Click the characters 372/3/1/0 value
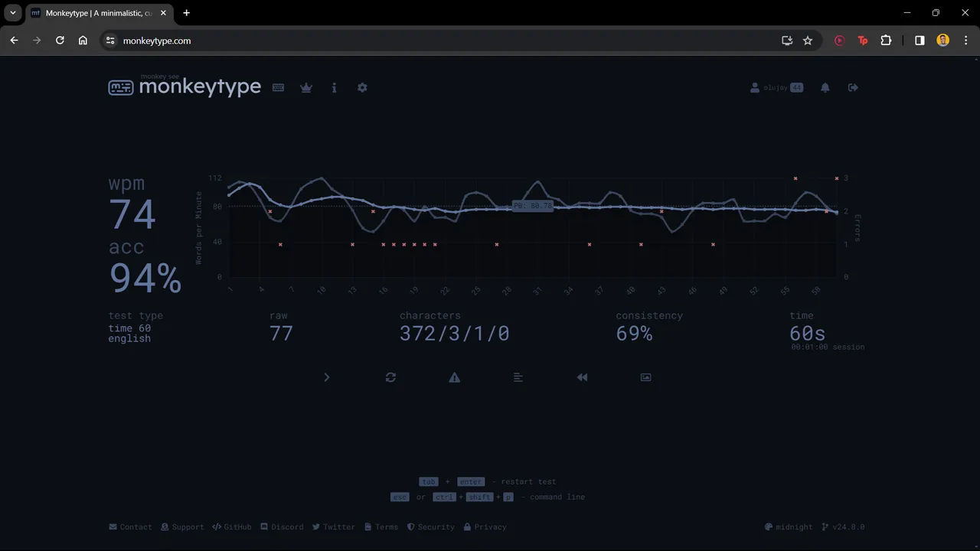This screenshot has width=980, height=551. [x=455, y=334]
